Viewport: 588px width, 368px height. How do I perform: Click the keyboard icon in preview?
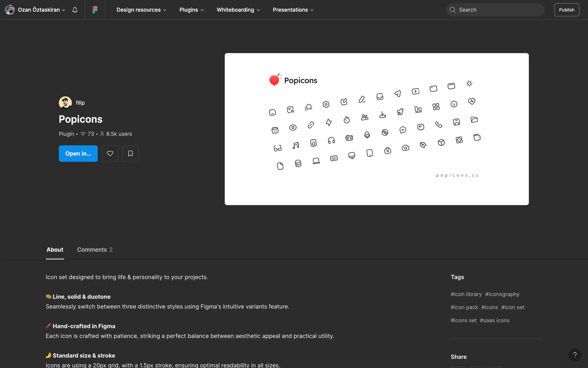(x=334, y=158)
